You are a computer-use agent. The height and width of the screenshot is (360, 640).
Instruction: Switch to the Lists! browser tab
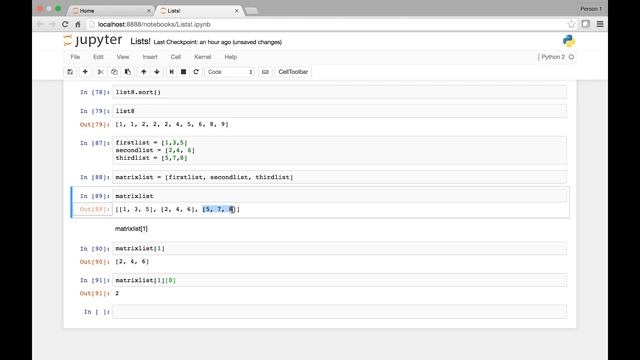coord(198,11)
